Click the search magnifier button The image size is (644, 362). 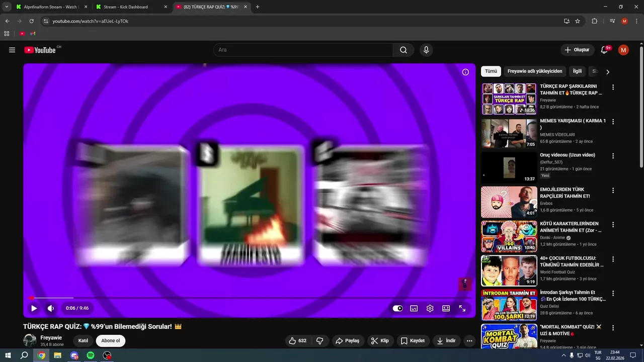pos(404,50)
